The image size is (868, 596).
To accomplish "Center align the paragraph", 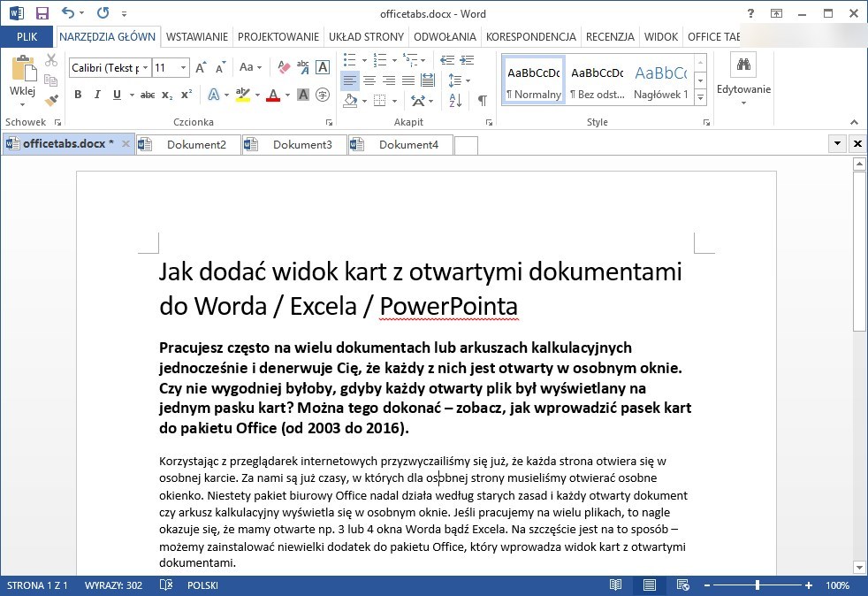I will point(369,80).
